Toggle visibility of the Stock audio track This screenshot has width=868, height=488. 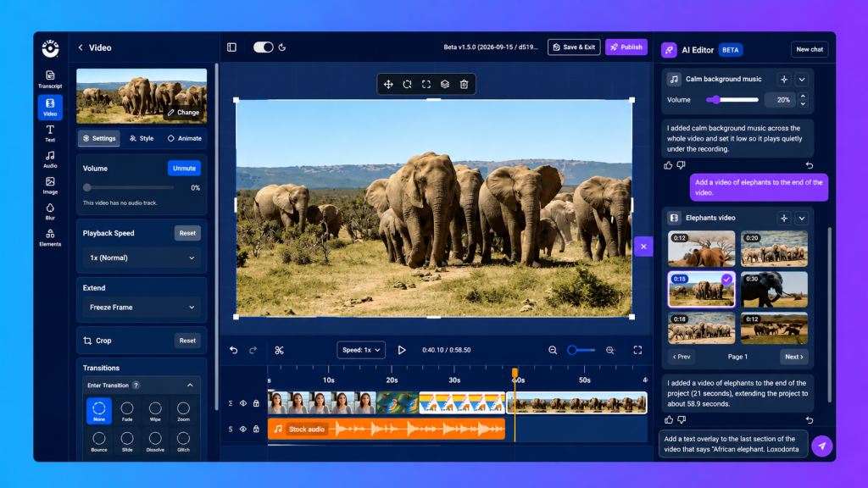tap(243, 429)
